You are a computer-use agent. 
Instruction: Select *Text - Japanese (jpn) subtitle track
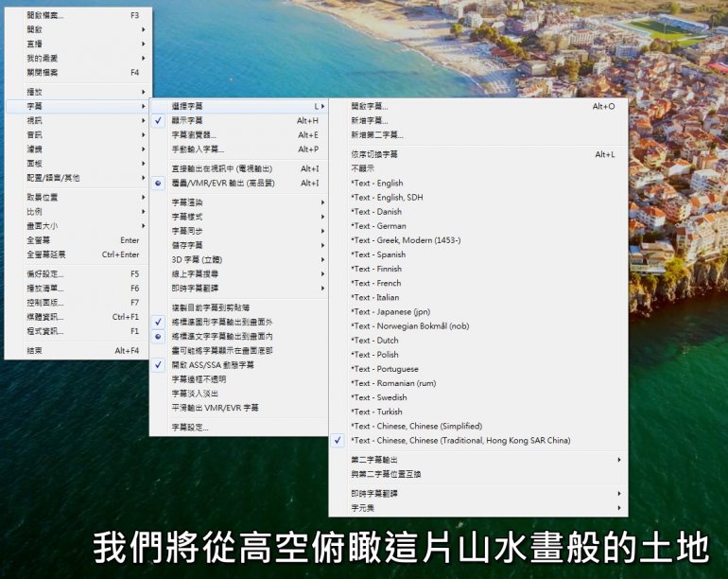(478, 312)
